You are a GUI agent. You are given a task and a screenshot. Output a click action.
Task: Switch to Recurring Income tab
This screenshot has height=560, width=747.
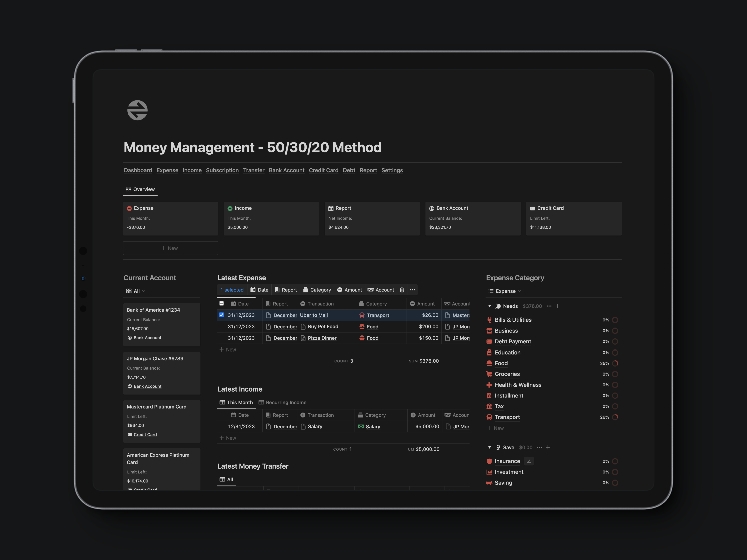point(282,402)
